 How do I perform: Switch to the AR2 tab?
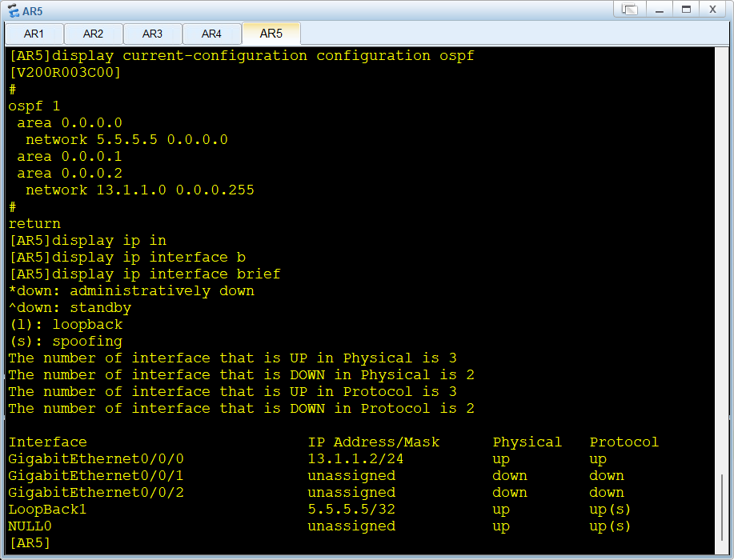point(93,34)
